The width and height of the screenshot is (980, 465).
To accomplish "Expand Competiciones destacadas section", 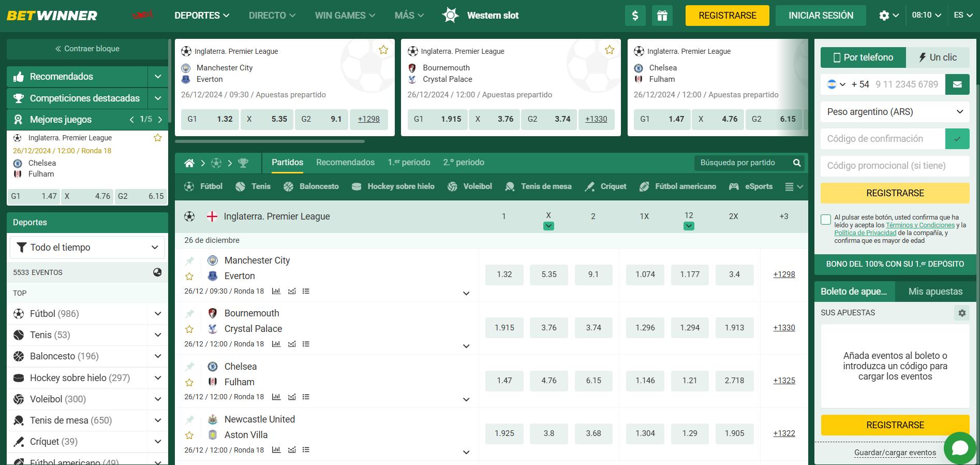I will pyautogui.click(x=158, y=98).
